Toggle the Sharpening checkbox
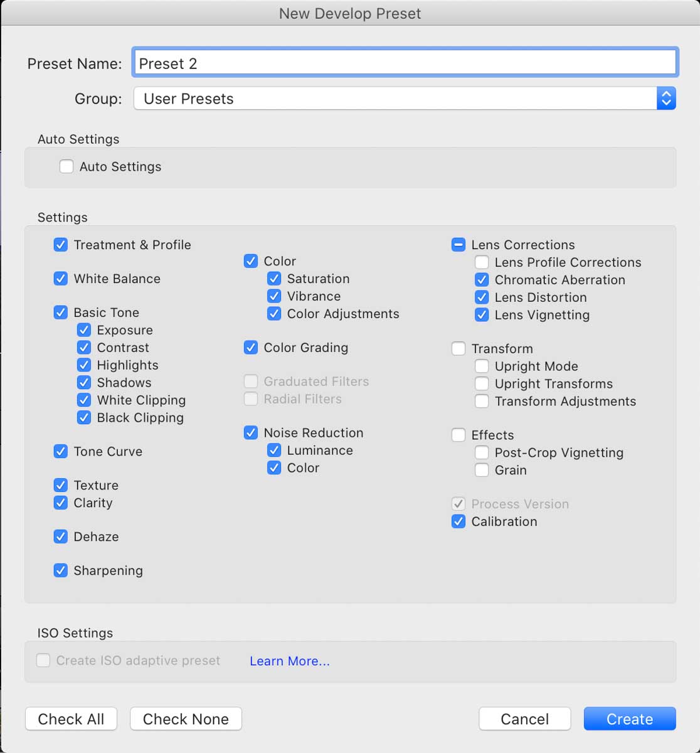Viewport: 700px width, 753px height. [61, 570]
